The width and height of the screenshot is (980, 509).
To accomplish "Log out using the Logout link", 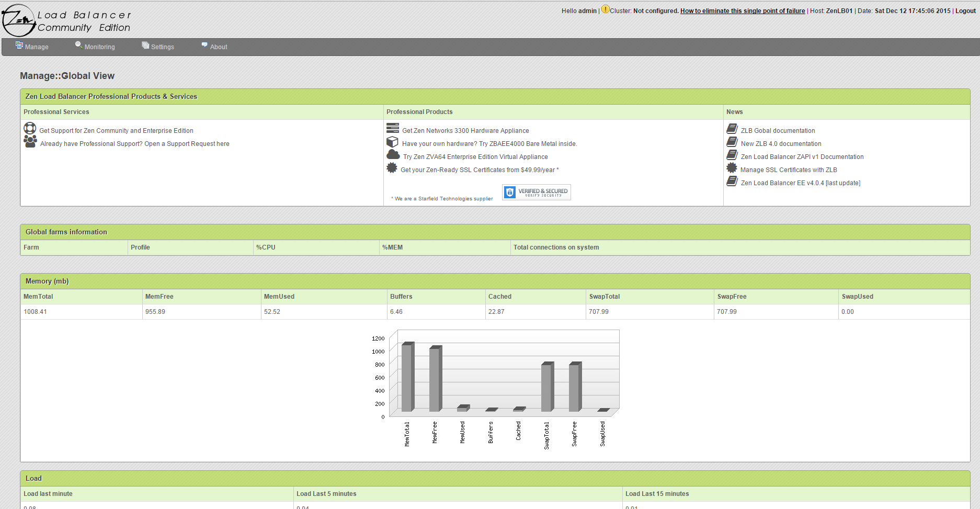I will 965,11.
